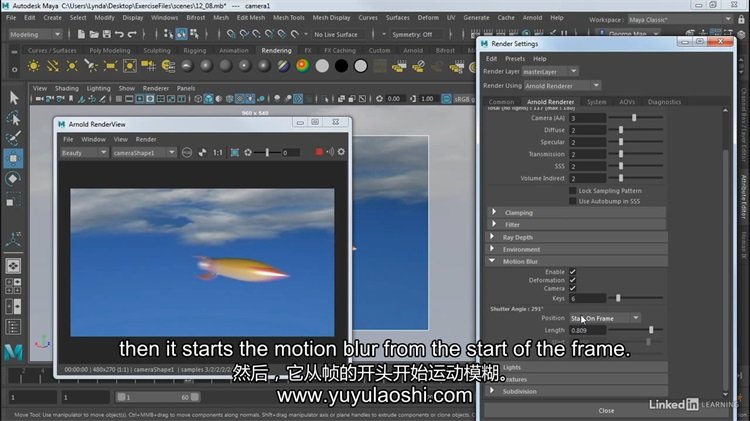The height and width of the screenshot is (421, 750).
Task: Switch to System tab in Render Settings
Action: [x=596, y=102]
